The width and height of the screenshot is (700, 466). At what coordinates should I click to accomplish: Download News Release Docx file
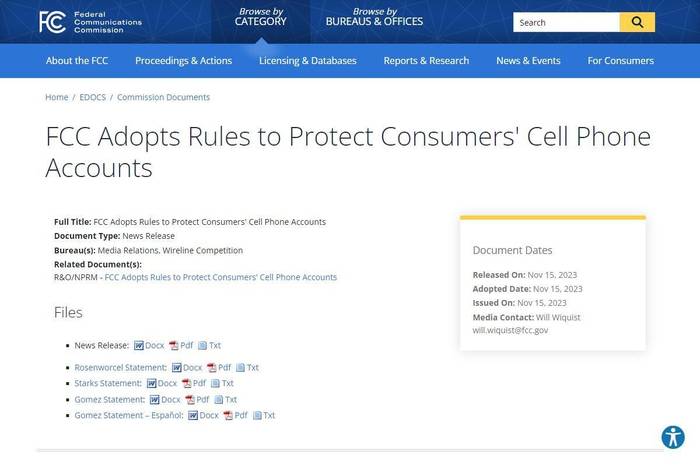(149, 345)
